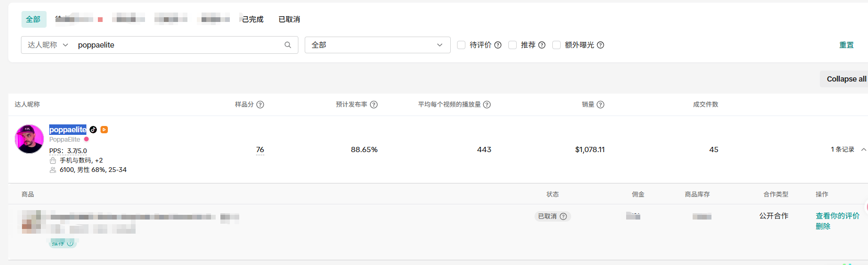Collapse the 1 条记录 row expander
The width and height of the screenshot is (868, 265).
click(863, 149)
